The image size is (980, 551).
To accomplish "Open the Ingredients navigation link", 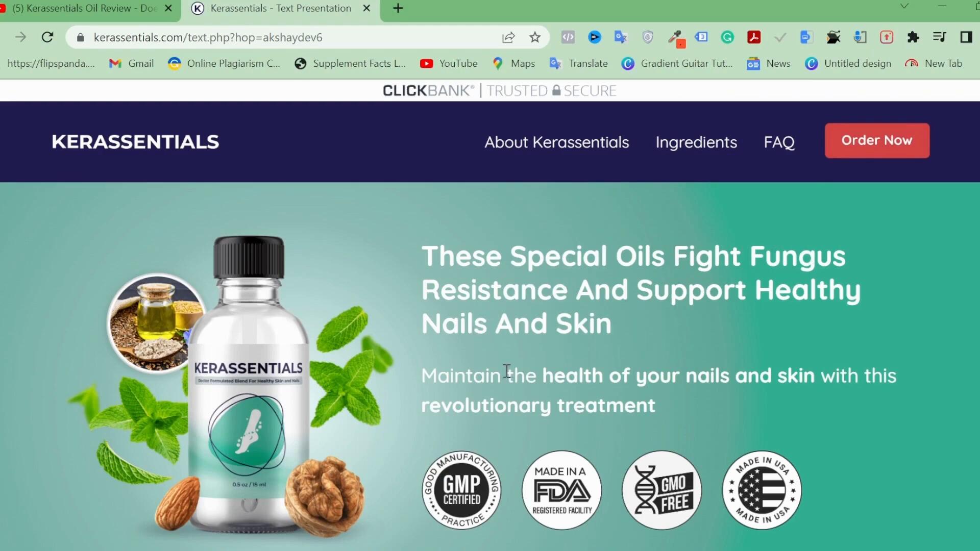I will [696, 142].
